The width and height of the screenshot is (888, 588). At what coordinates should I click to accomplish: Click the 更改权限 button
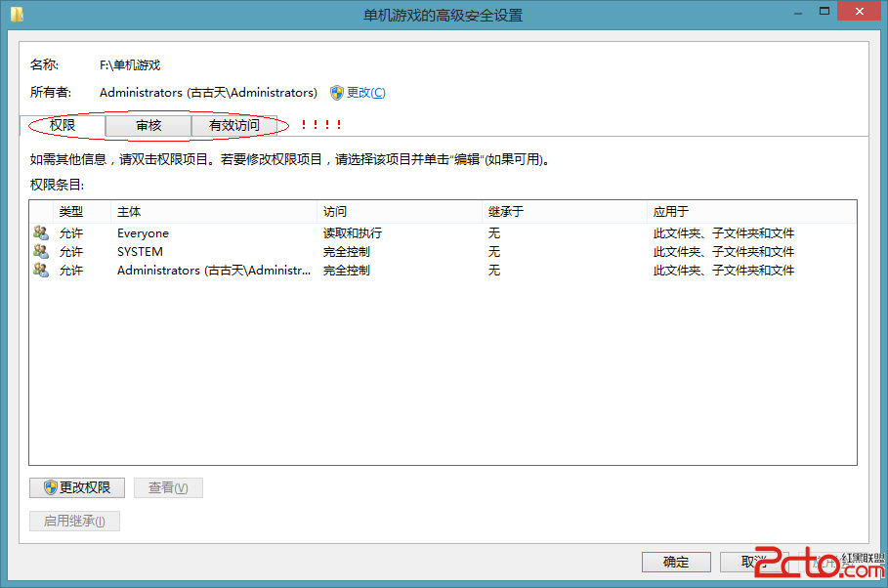click(x=76, y=487)
